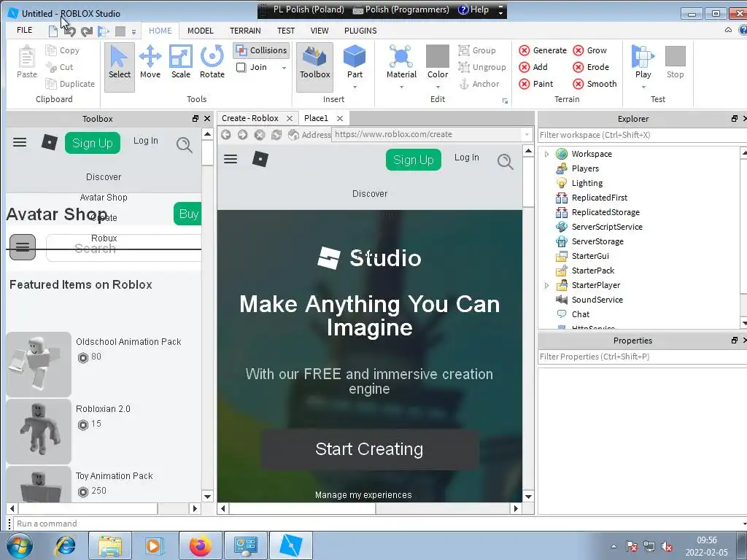Activate the Scale tool
The image size is (747, 560).
point(181,62)
